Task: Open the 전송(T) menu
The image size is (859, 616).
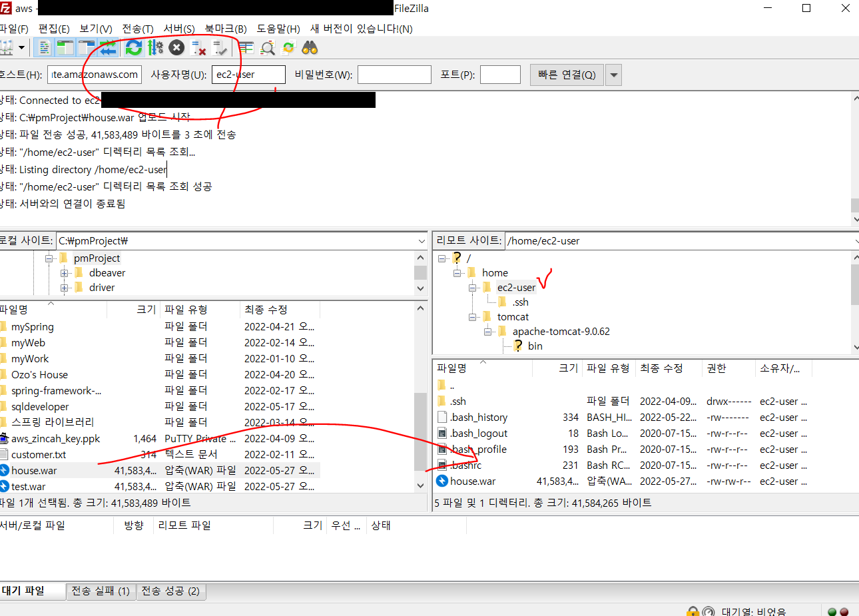Action: 138,29
